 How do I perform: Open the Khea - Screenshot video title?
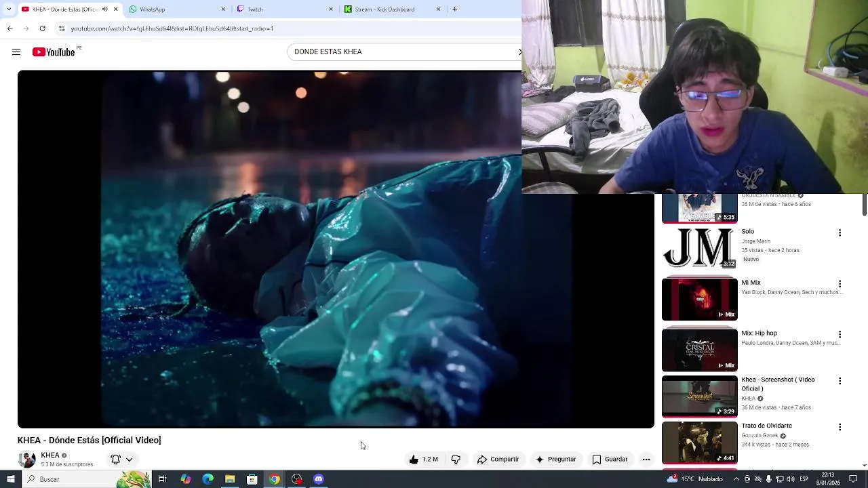tap(778, 384)
